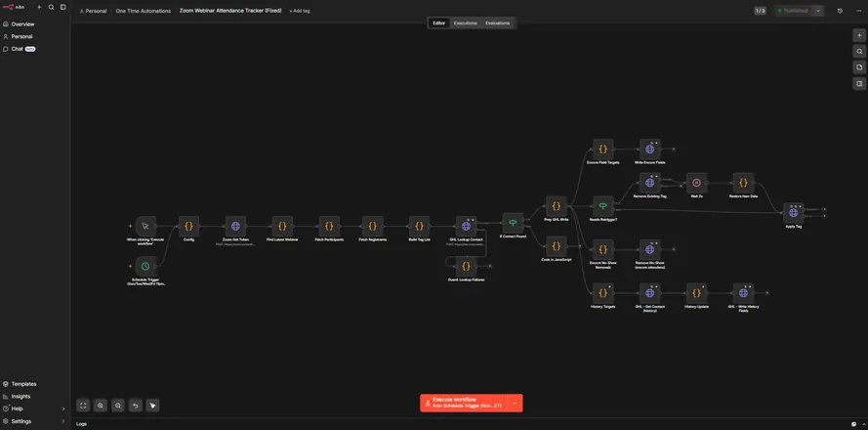Open the Remove No-Show HTTP node
868x430 pixels.
(650, 249)
